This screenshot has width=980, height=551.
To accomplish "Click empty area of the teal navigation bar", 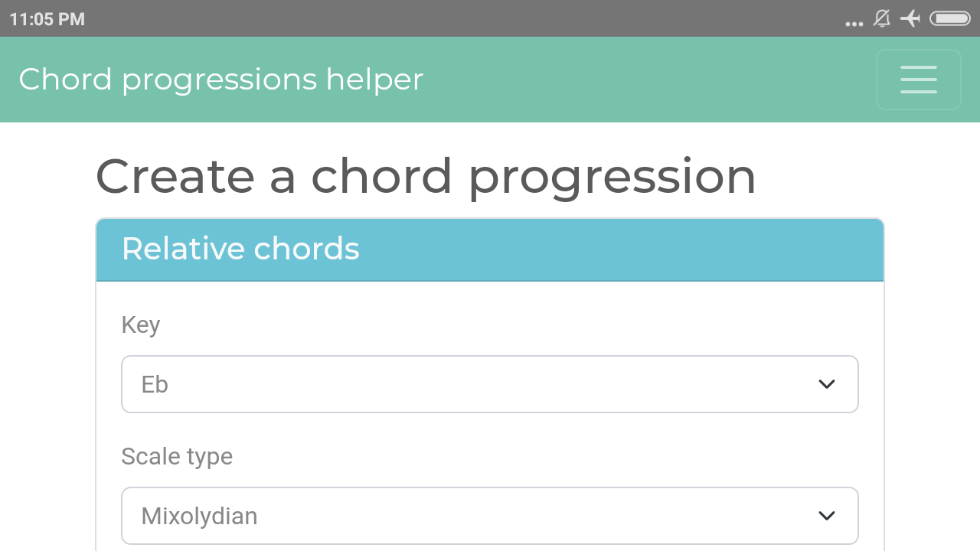I will coord(651,80).
